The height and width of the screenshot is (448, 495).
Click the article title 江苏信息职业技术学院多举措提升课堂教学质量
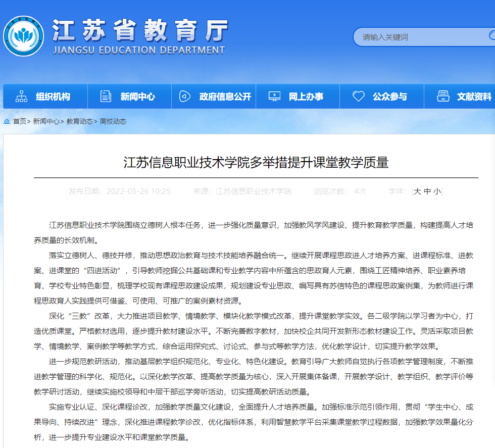[256, 162]
